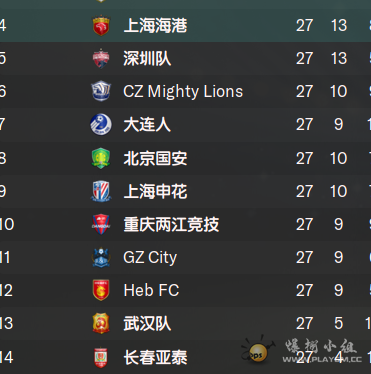Open the CZ Mighty Lions team link
Viewport: 371px width, 374px height.
[183, 91]
